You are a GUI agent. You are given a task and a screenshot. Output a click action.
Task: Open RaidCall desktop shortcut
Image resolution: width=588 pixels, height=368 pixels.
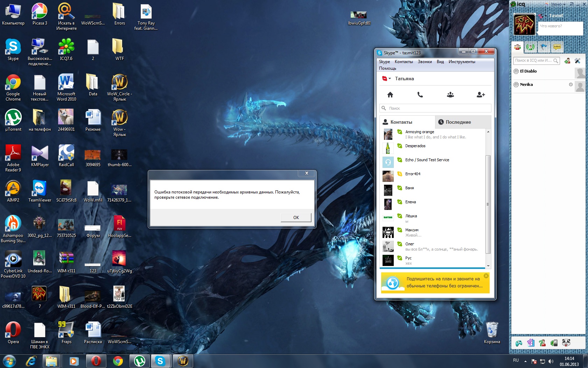coord(66,156)
